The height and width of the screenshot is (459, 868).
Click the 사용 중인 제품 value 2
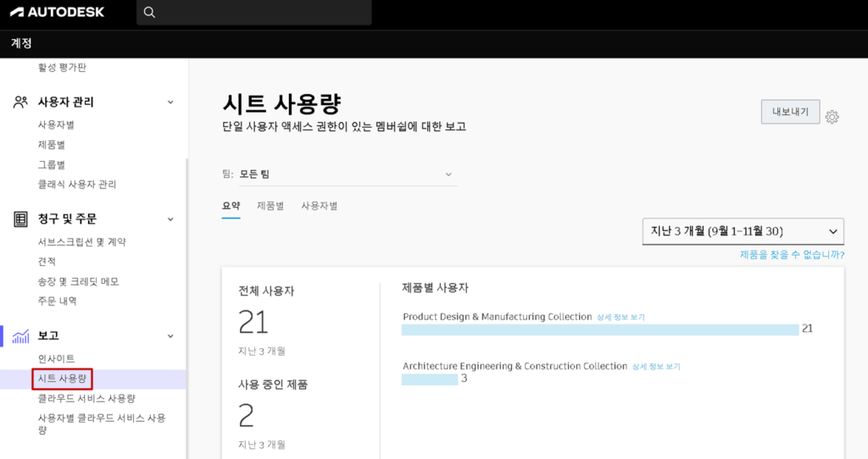click(x=247, y=416)
